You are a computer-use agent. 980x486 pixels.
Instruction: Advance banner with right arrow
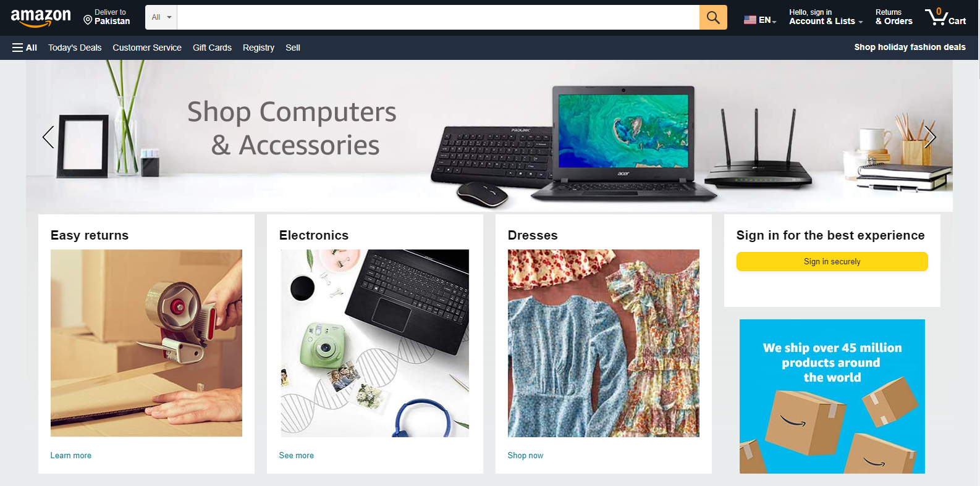pyautogui.click(x=930, y=137)
